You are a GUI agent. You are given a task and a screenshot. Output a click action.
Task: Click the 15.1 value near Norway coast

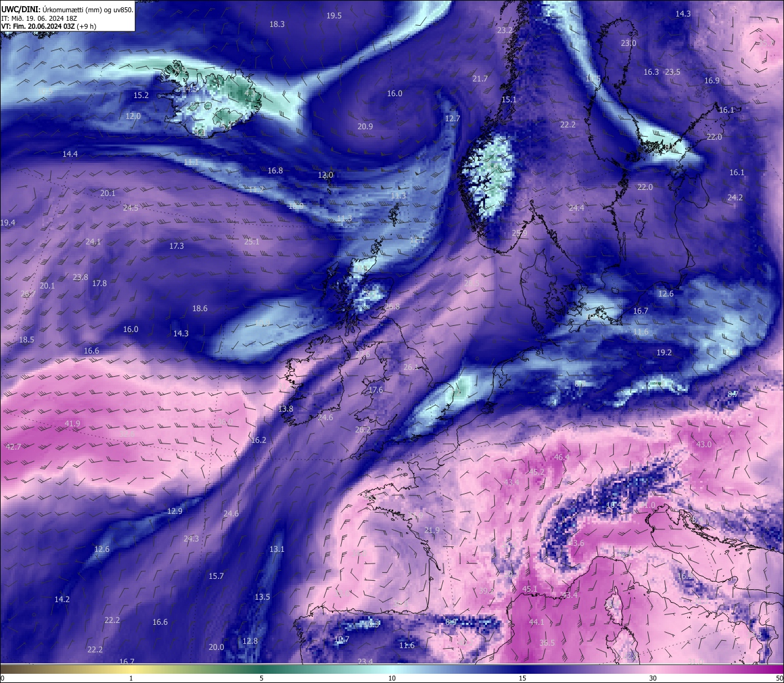point(509,100)
